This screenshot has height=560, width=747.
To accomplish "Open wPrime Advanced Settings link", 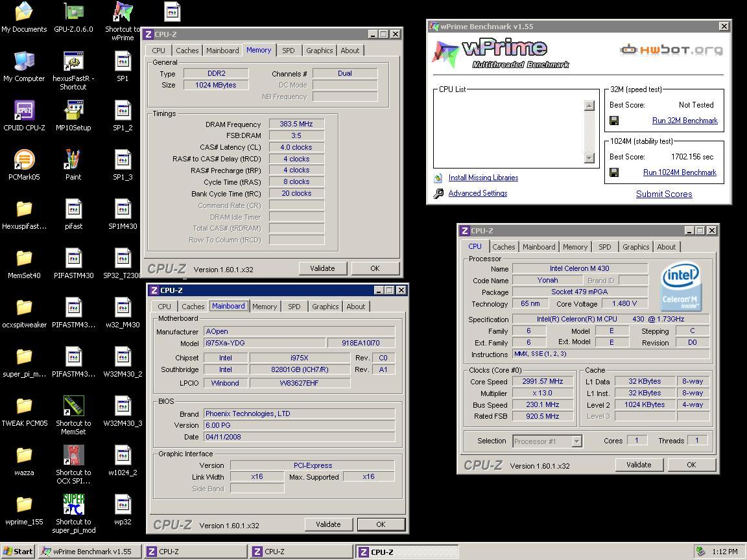I will tap(478, 193).
